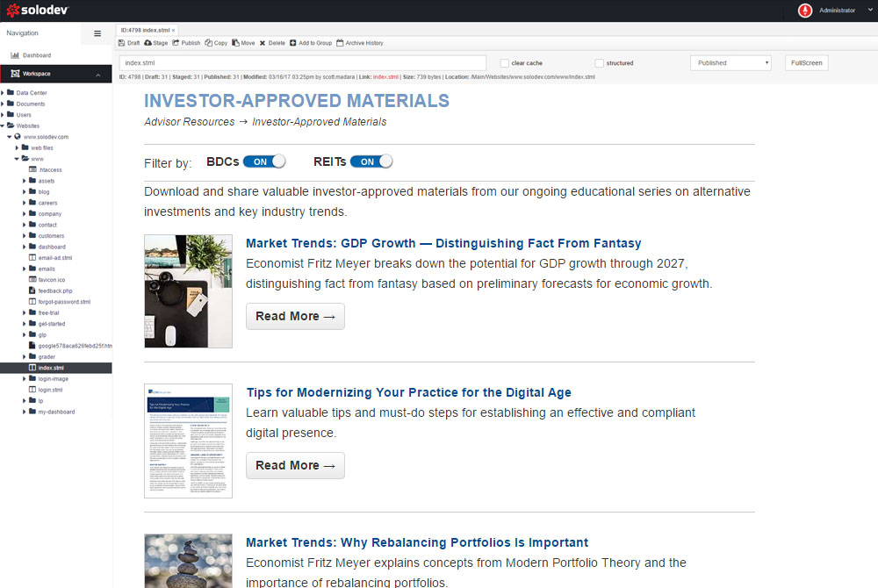
Task: Check the structured checkbox
Action: 599,63
